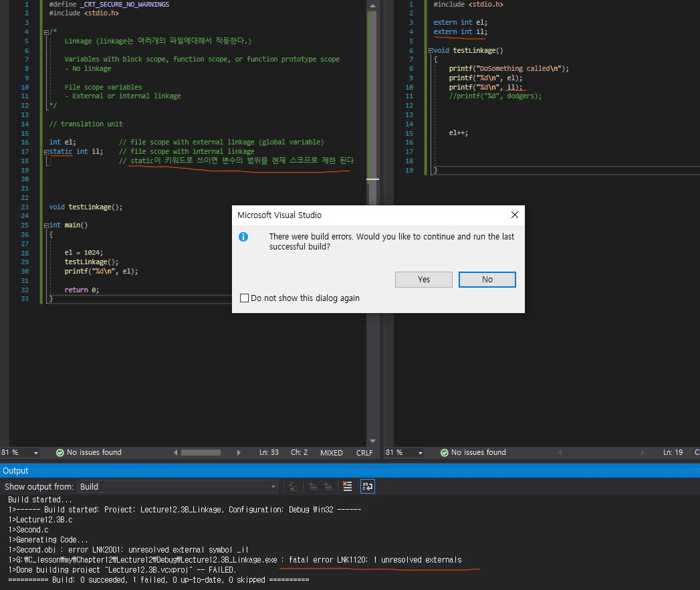Click Find Message in Code output icon
The width and height of the screenshot is (700, 590).
(293, 486)
